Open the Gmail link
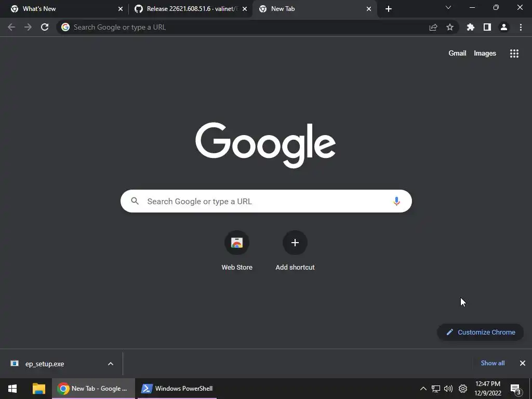Viewport: 532px width, 399px height. 457,54
